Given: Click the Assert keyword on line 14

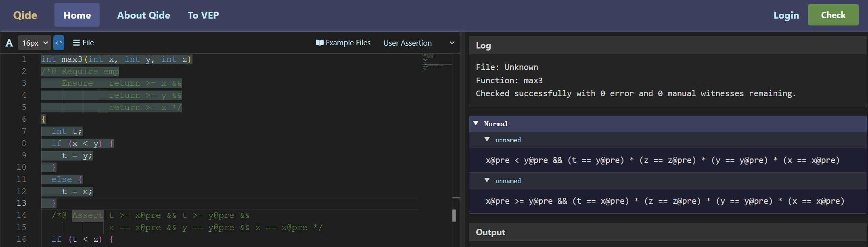Looking at the screenshot, I should [x=88, y=215].
